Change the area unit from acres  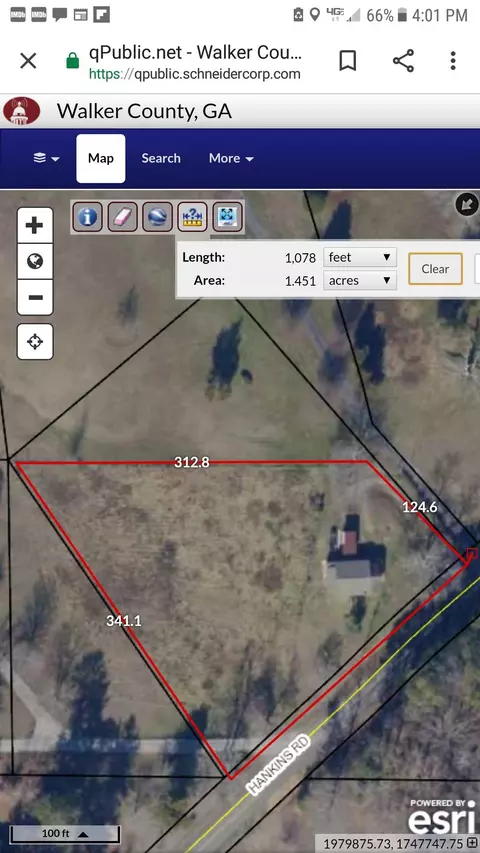pyautogui.click(x=360, y=281)
